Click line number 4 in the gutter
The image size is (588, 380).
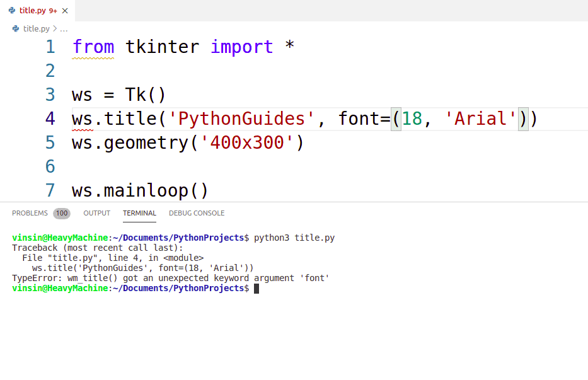click(x=50, y=119)
